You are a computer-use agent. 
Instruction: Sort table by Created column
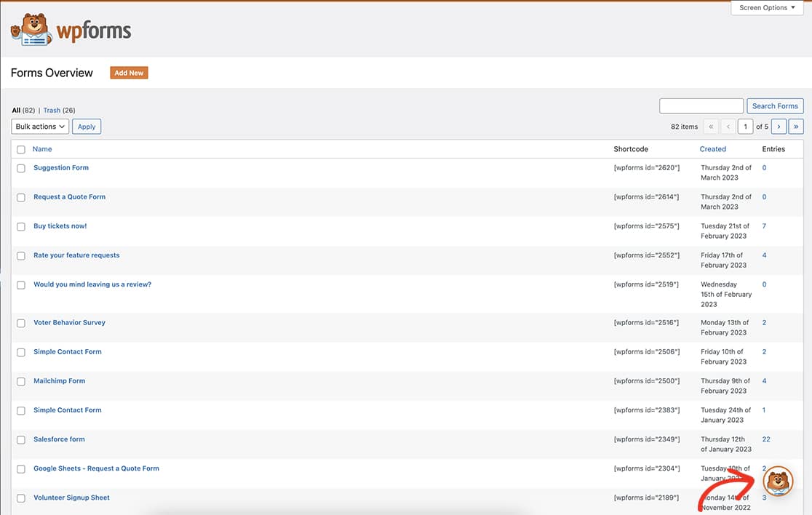click(712, 149)
